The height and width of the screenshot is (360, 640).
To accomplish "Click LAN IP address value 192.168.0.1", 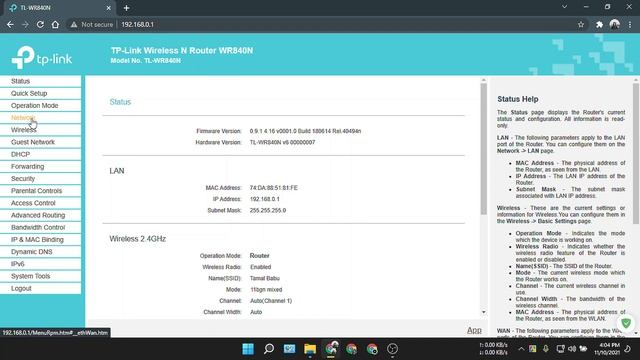I will pos(264,199).
